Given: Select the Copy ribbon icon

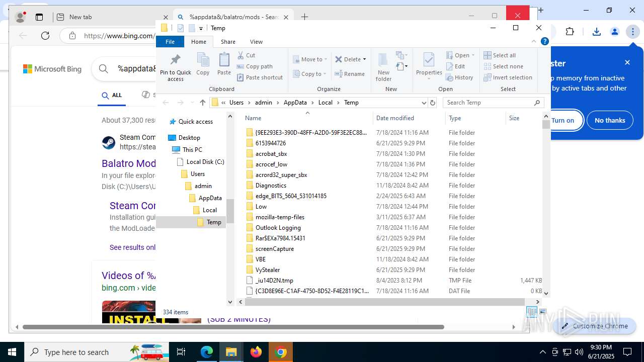Looking at the screenshot, I should 203,64.
